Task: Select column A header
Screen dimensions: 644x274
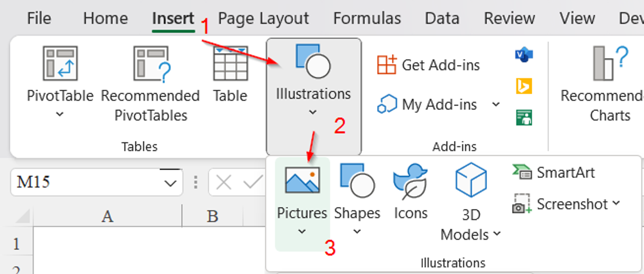Action: click(108, 216)
